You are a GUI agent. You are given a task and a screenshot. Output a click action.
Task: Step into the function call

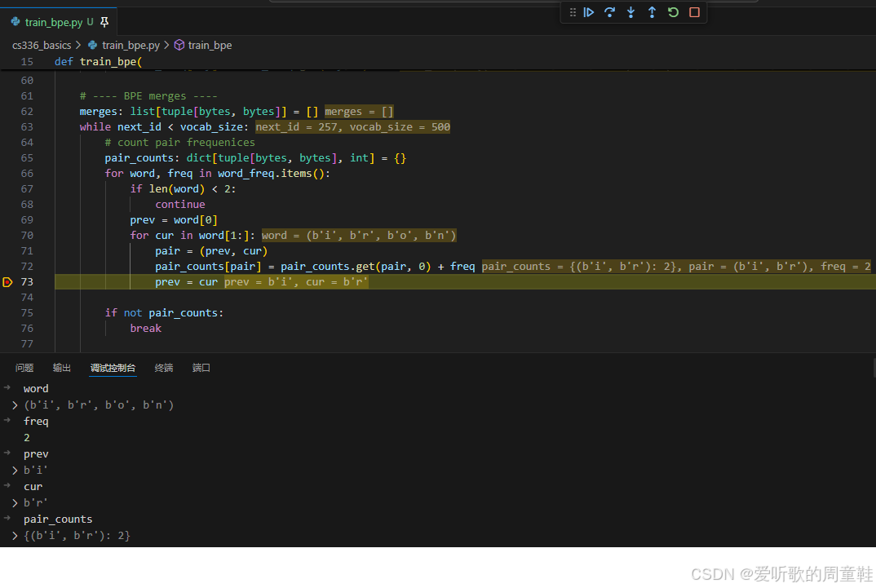[x=630, y=12]
